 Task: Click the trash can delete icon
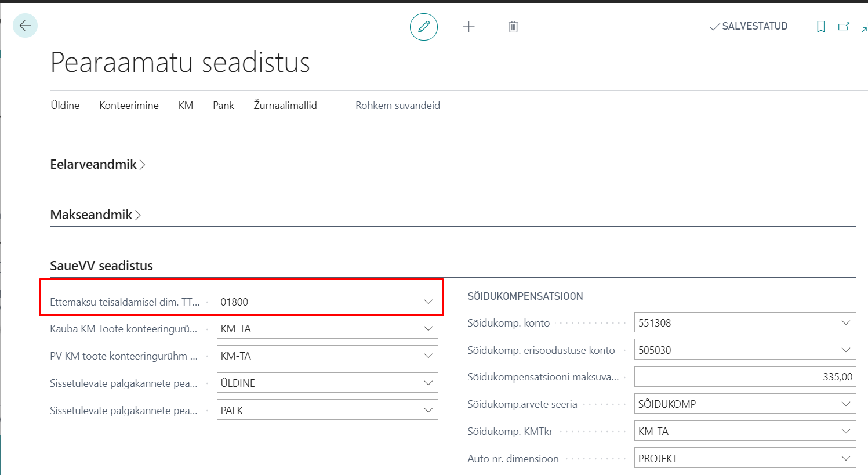click(513, 27)
